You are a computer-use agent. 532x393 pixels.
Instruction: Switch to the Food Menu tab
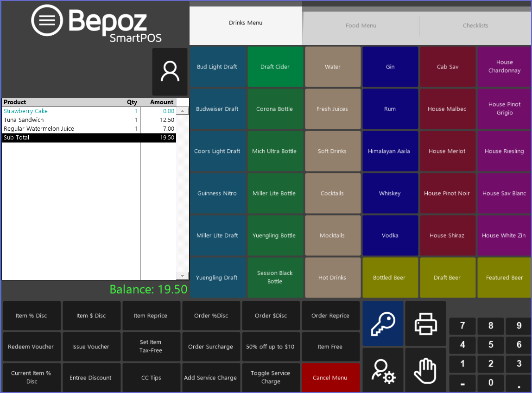tap(361, 25)
